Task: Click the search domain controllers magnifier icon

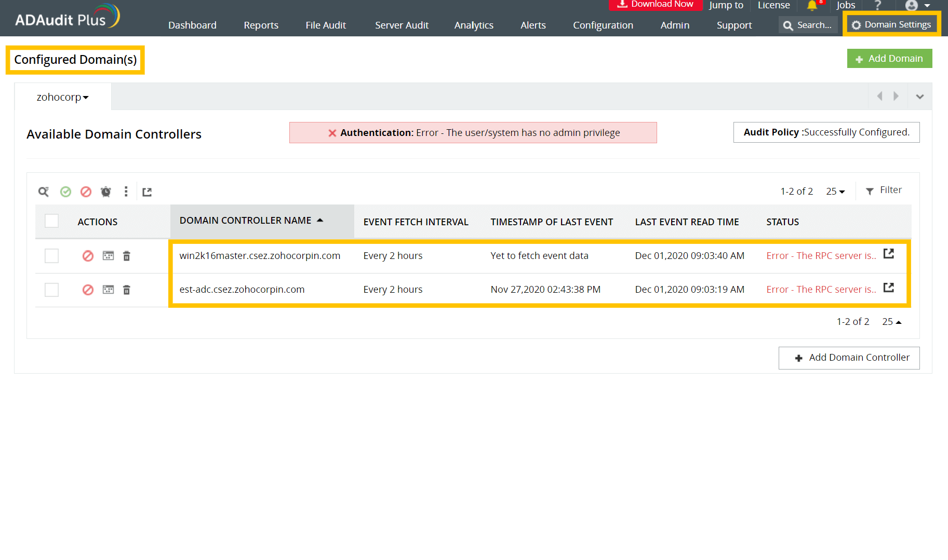Action: (x=44, y=192)
